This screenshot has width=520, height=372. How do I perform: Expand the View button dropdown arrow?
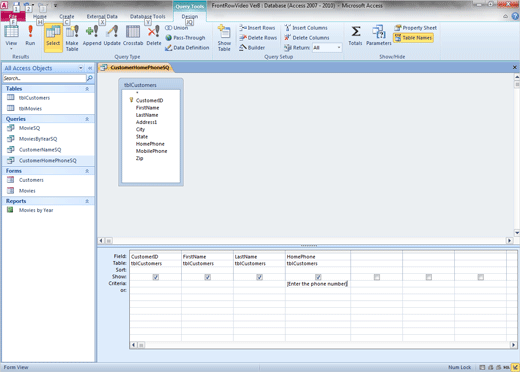click(11, 49)
